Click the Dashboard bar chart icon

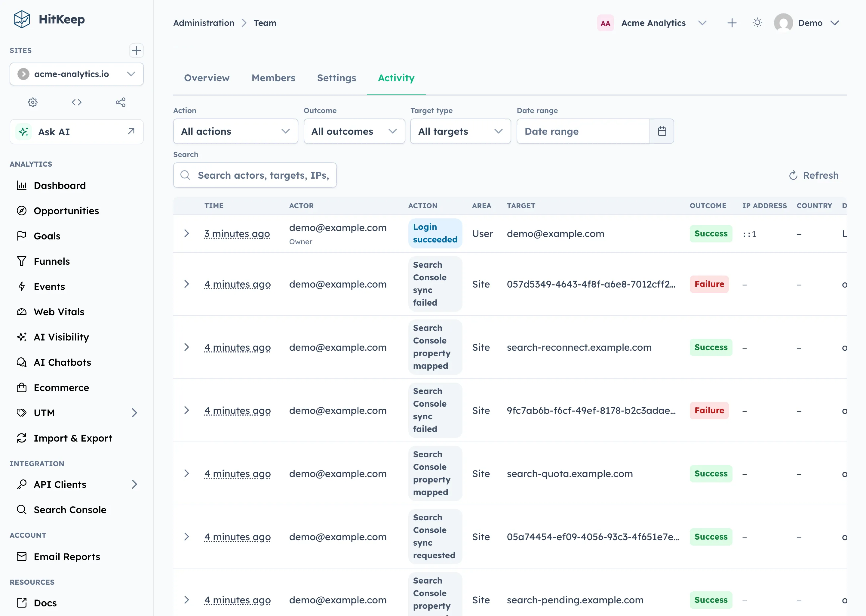pos(22,186)
